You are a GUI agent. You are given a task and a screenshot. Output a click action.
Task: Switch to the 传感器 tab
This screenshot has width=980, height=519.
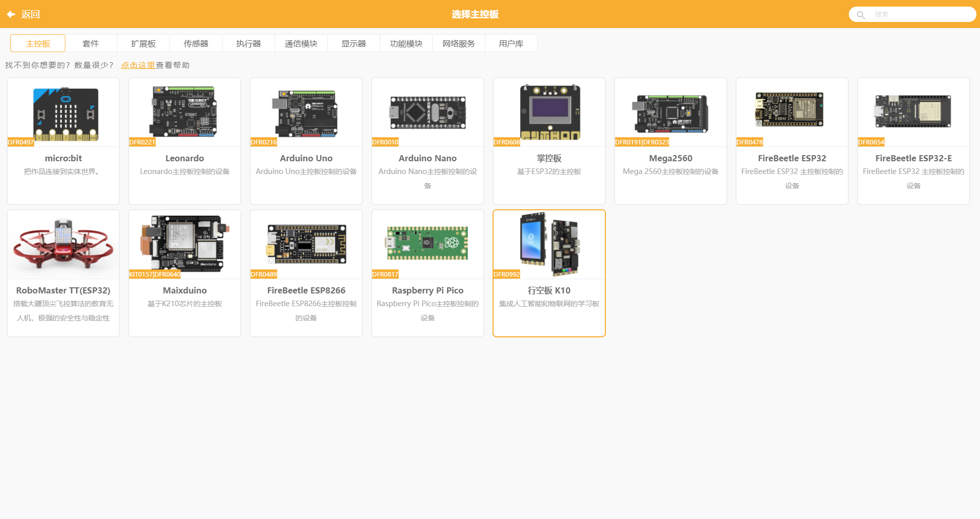(196, 43)
